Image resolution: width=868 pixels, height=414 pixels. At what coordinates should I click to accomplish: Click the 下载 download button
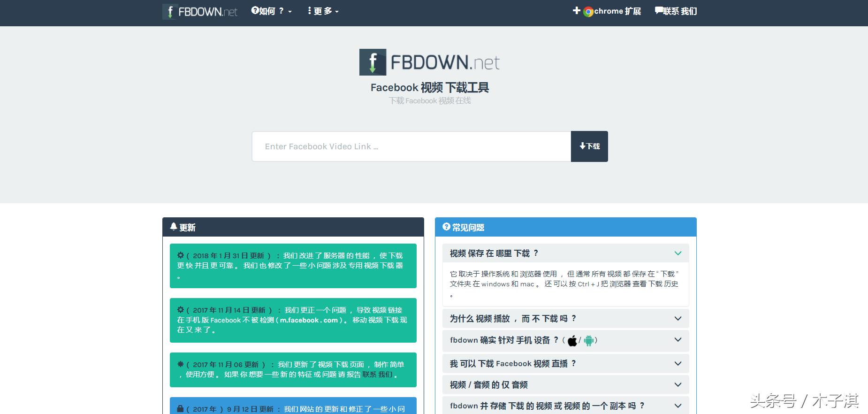pyautogui.click(x=589, y=146)
